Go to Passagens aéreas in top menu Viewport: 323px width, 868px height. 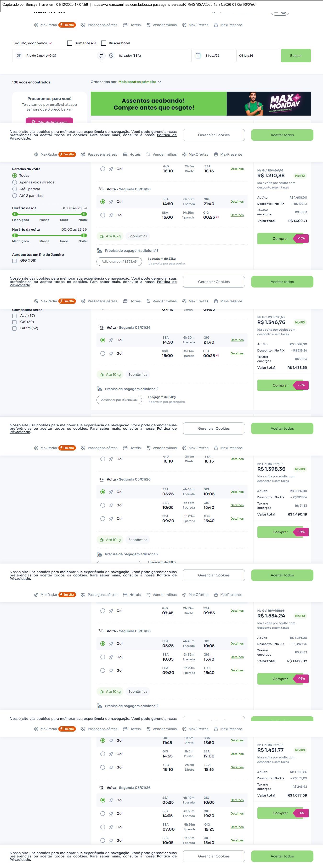click(x=102, y=25)
